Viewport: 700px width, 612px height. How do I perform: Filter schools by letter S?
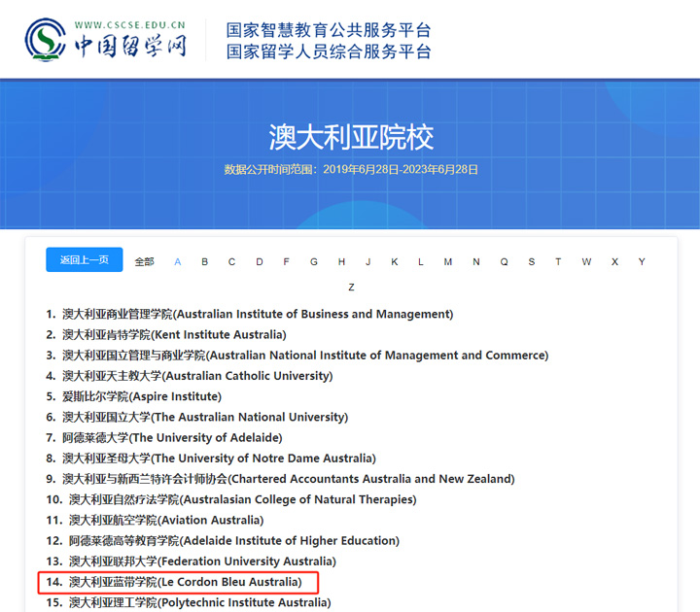click(x=531, y=262)
